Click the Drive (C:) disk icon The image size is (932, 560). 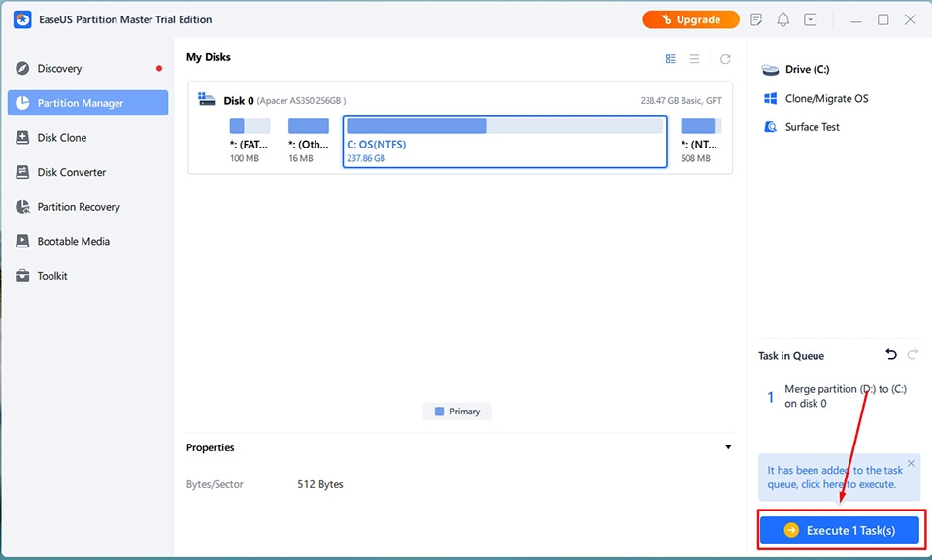coord(770,70)
